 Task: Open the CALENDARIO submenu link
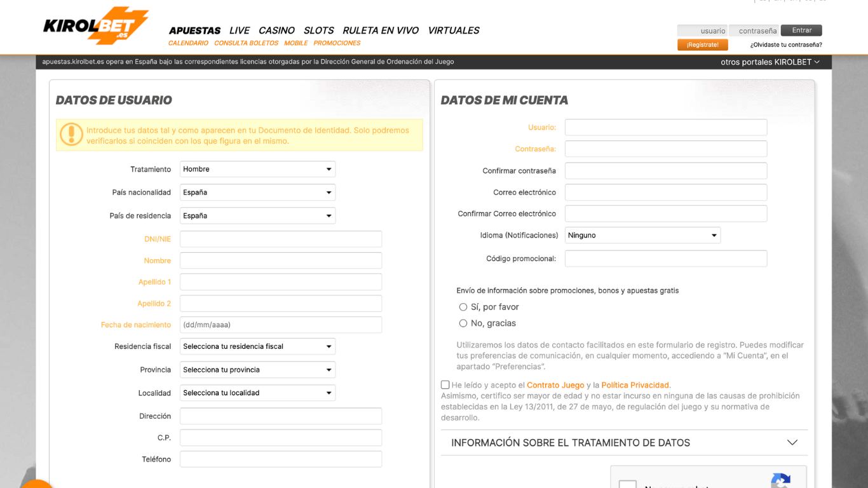188,43
